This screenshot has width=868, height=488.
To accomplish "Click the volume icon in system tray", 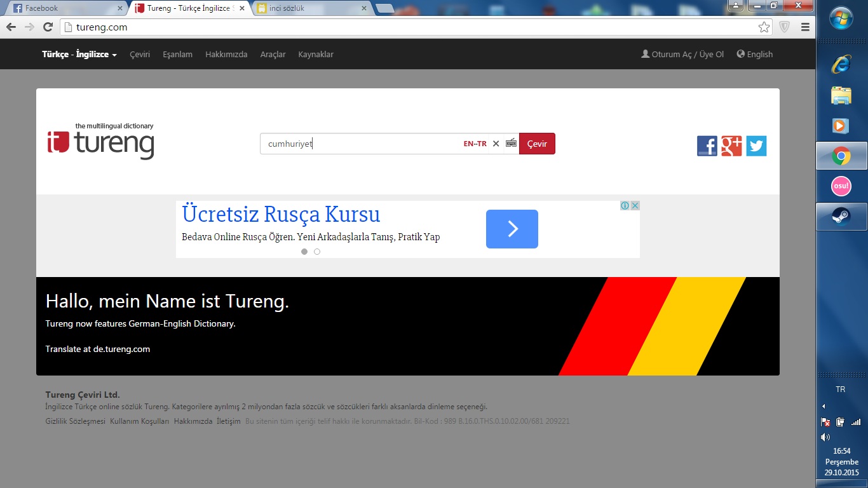I will 825,437.
